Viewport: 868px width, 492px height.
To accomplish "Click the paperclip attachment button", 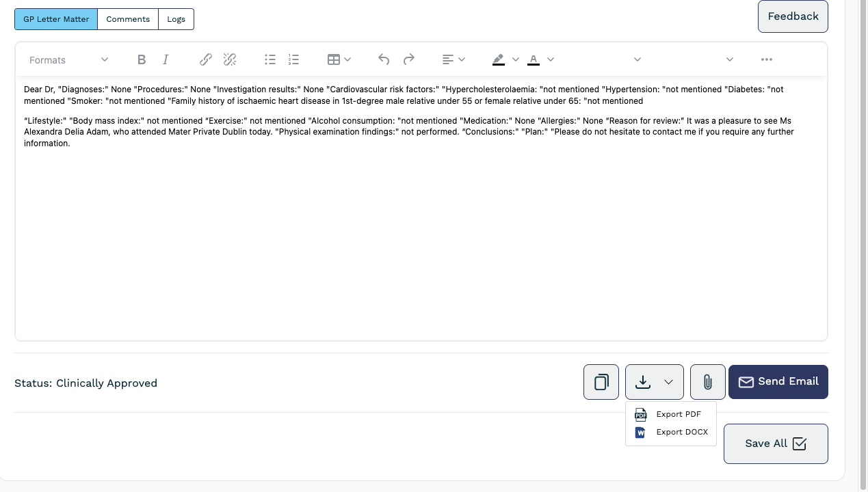I will coord(708,382).
